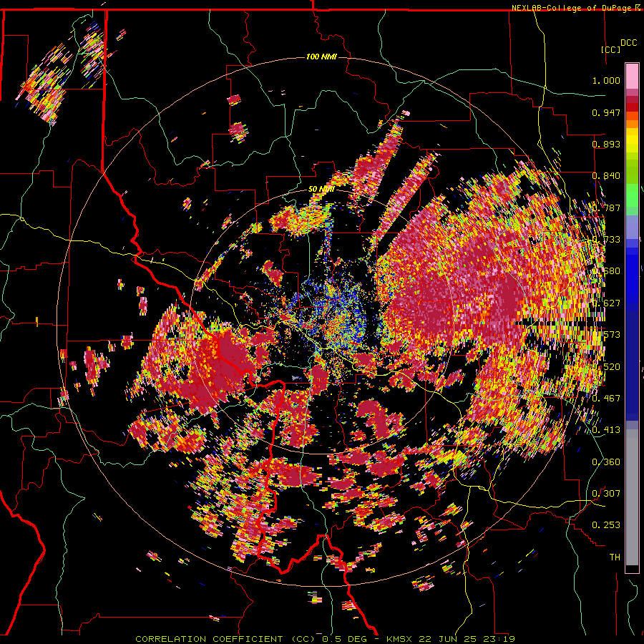Click the 100 NMI range ring label
The width and height of the screenshot is (644, 644).
(321, 57)
